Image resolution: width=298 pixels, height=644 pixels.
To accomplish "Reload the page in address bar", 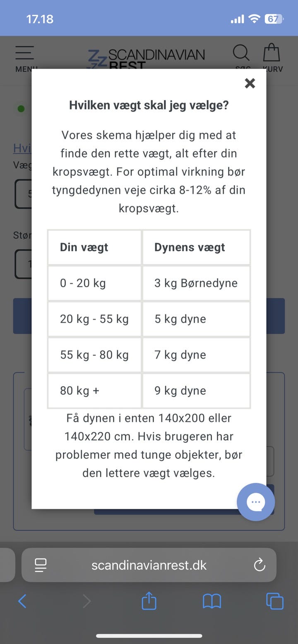I will coord(260,565).
